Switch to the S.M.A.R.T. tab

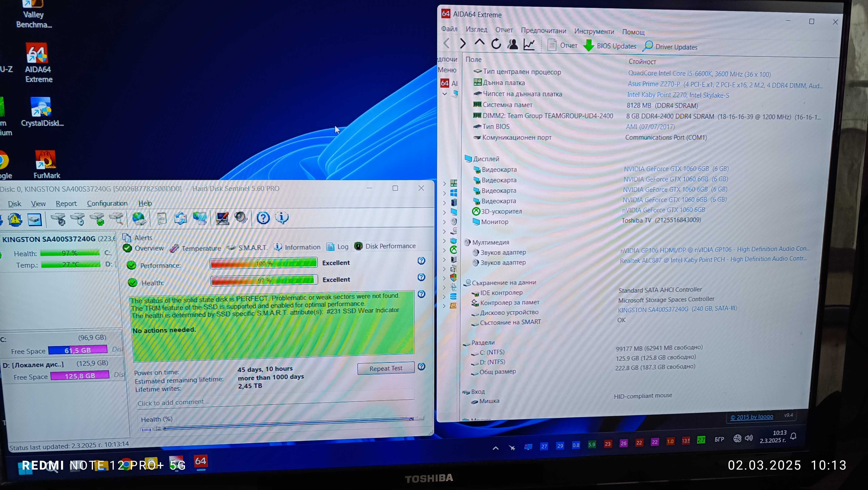pos(248,248)
